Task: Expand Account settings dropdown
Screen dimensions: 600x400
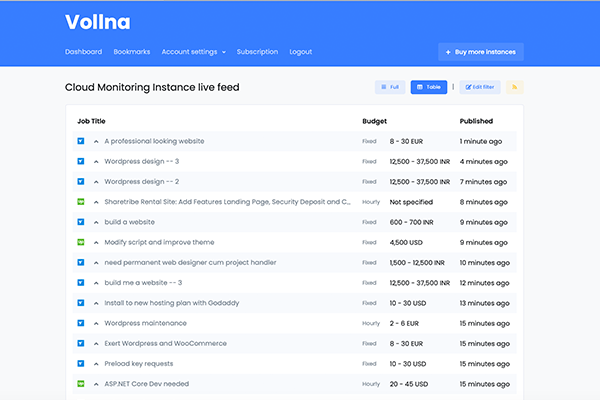Action: [x=194, y=52]
